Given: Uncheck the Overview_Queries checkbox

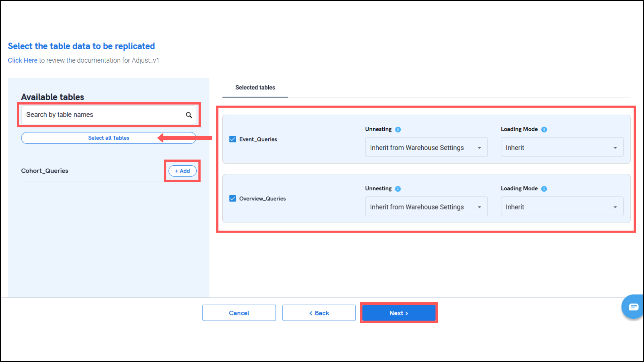Looking at the screenshot, I should pos(232,198).
